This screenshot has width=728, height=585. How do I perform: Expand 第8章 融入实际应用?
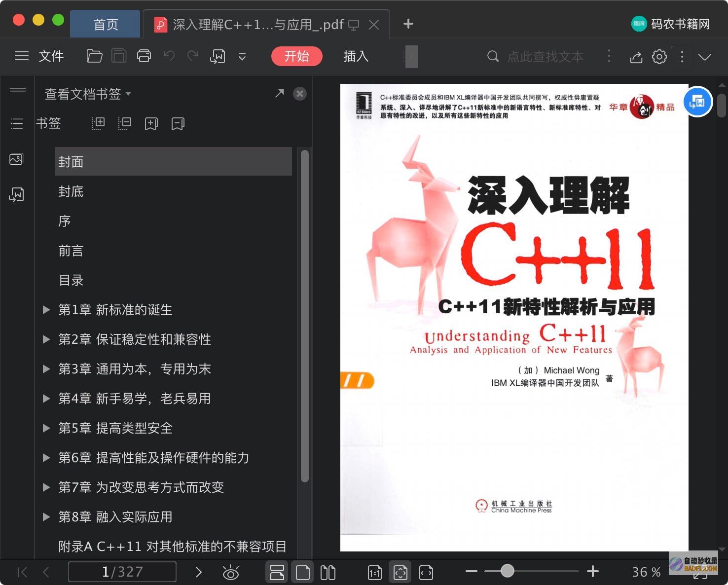(x=46, y=517)
